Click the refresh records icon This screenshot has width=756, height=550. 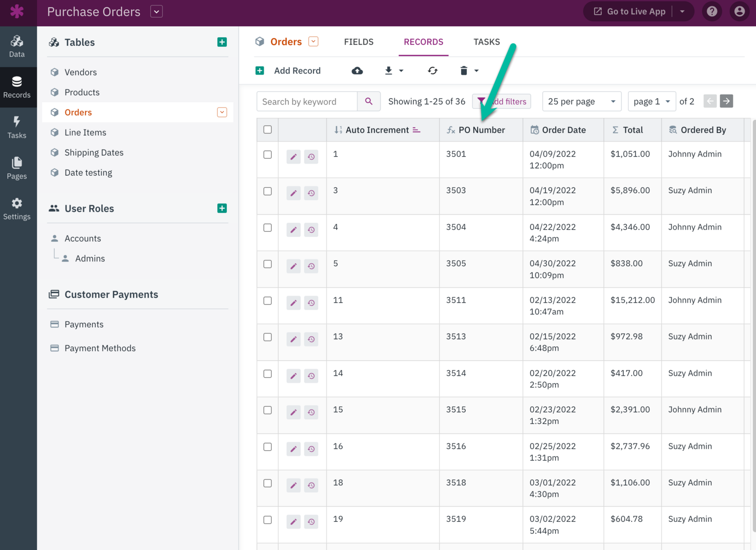click(x=432, y=71)
